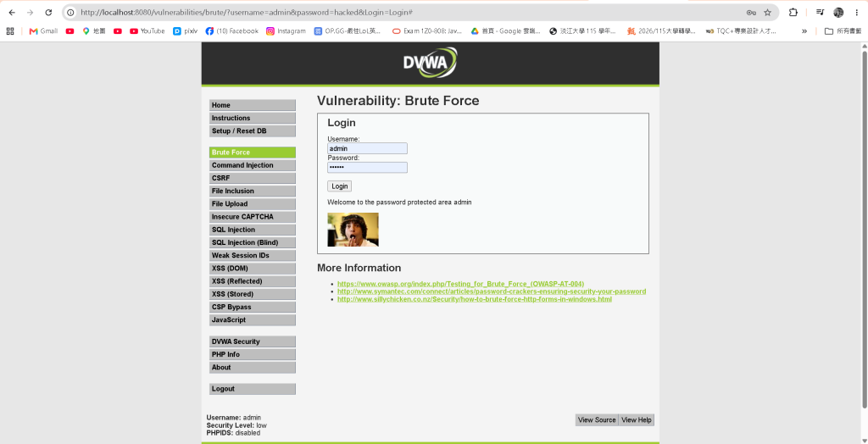
Task: Click the Username input field
Action: [x=368, y=148]
